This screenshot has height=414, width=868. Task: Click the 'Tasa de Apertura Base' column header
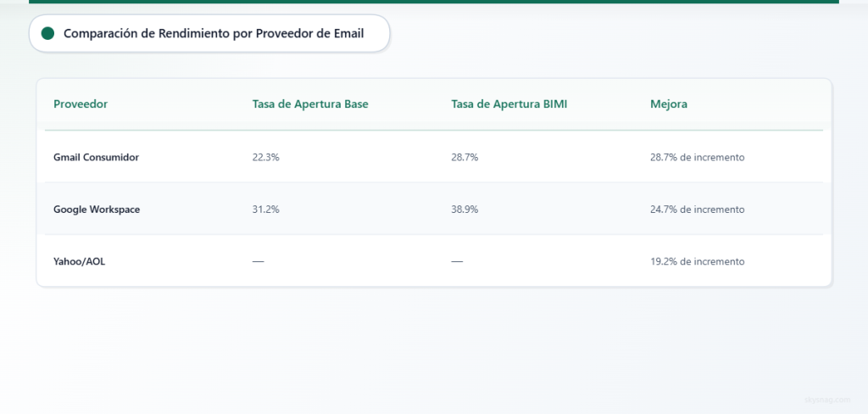pyautogui.click(x=310, y=104)
